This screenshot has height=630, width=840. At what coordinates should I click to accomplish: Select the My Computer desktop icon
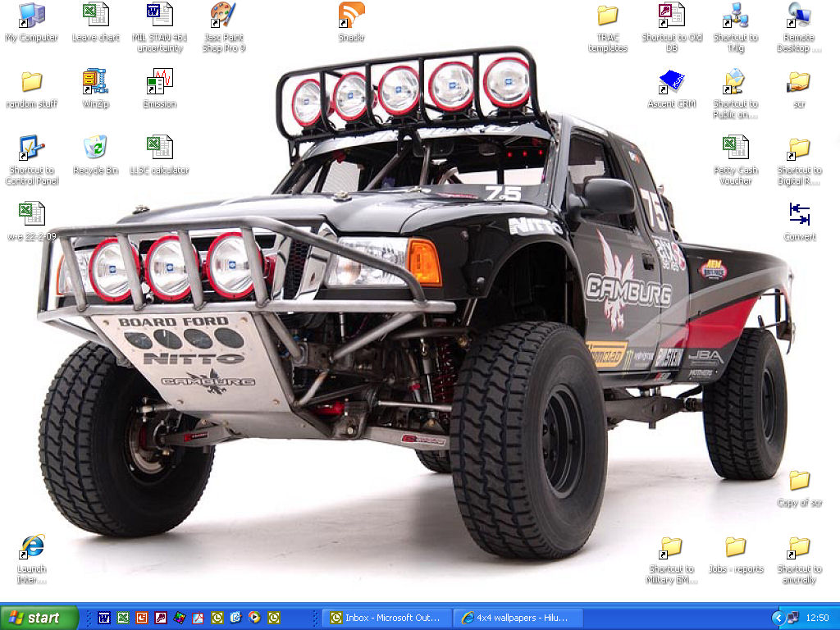(x=31, y=16)
